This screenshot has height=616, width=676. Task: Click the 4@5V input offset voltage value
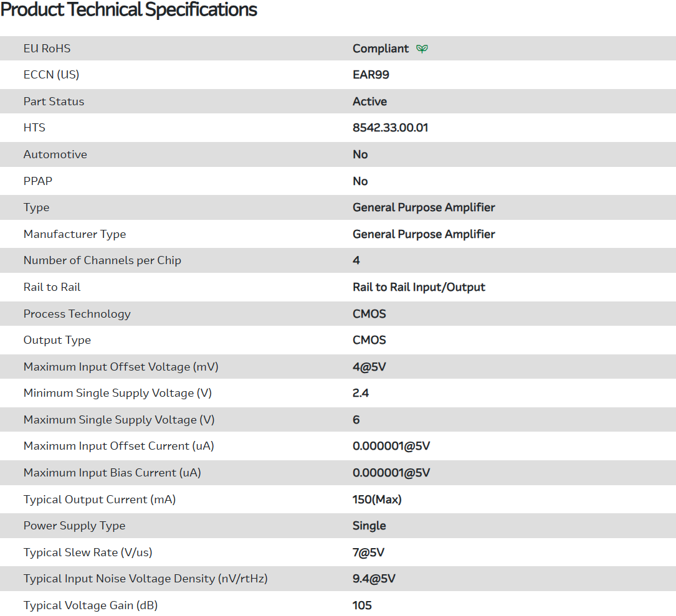pos(369,367)
